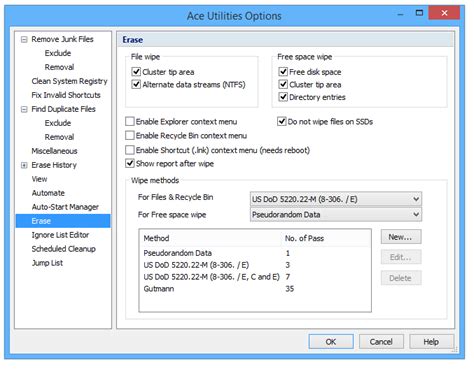The image size is (474, 369).
Task: Select Exclude under Remove Junk Files
Action: coord(58,53)
